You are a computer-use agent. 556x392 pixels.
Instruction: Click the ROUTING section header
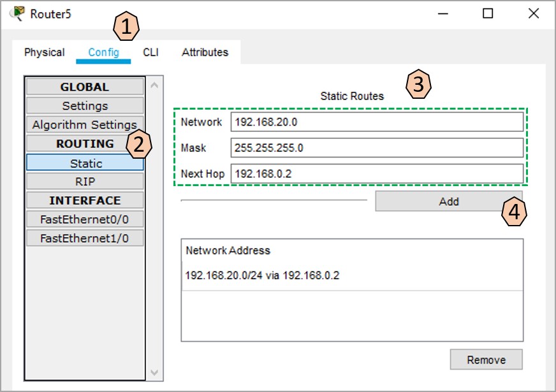pyautogui.click(x=84, y=143)
